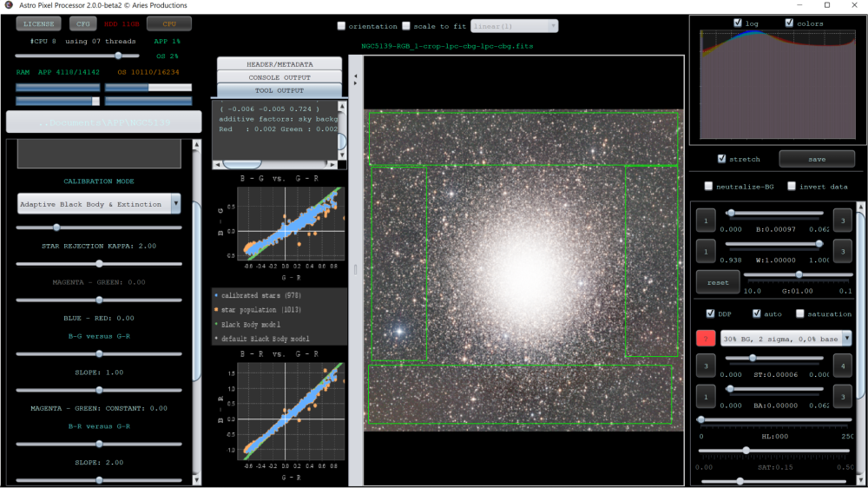Check the invert data checkbox
The height and width of the screenshot is (488, 868).
pos(792,186)
